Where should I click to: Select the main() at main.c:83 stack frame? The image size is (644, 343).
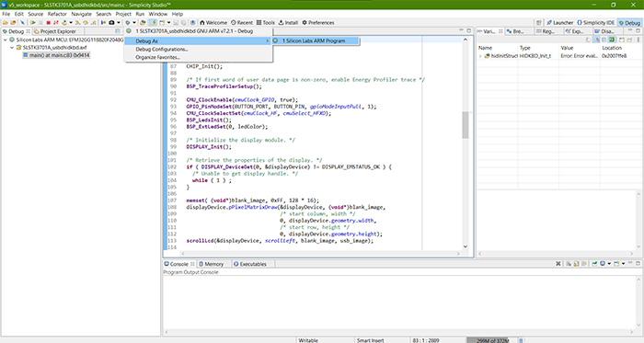click(56, 55)
